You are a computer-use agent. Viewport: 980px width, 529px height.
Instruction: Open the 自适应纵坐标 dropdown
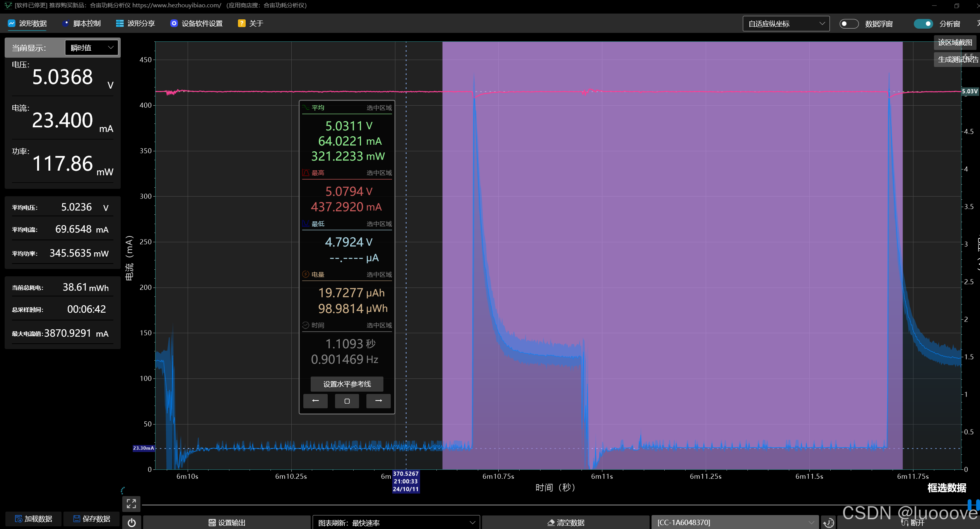coord(786,24)
